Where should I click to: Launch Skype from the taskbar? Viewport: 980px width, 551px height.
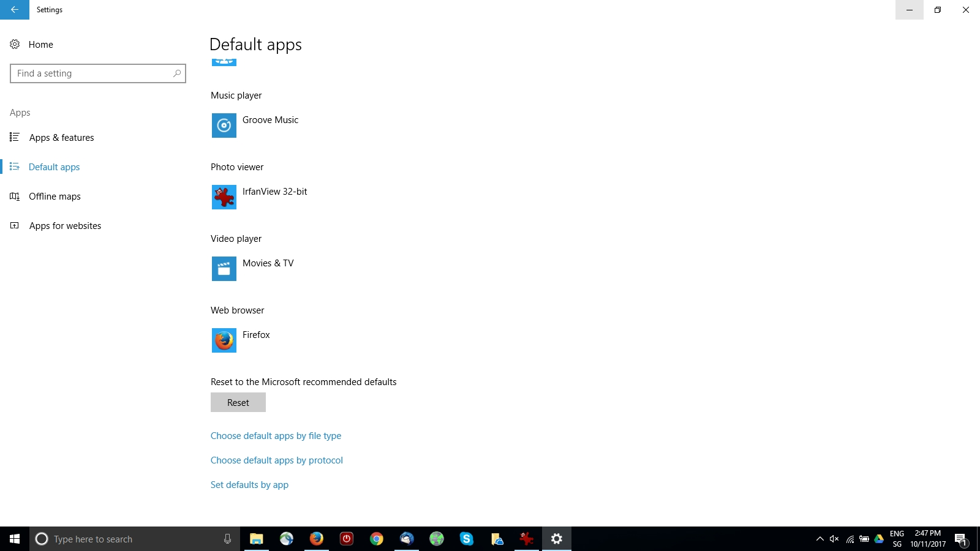pos(467,539)
